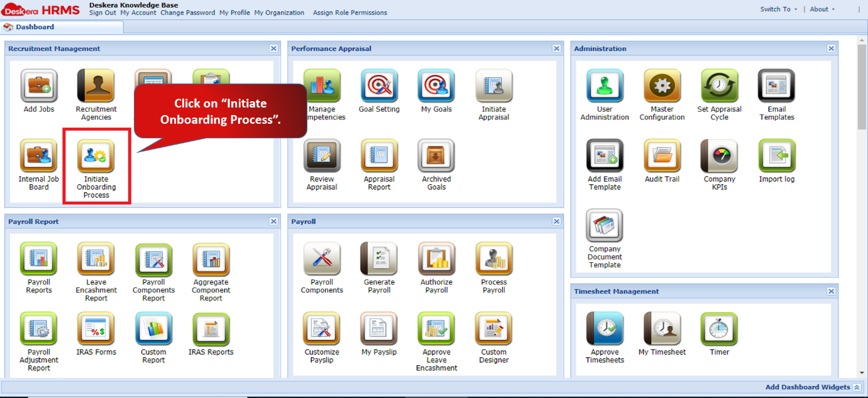Open Set Appraisal Cycle
868x398 pixels.
[720, 86]
